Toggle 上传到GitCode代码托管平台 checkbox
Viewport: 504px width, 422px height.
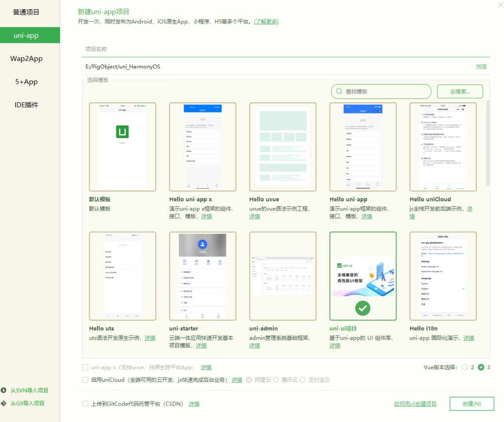pyautogui.click(x=85, y=404)
